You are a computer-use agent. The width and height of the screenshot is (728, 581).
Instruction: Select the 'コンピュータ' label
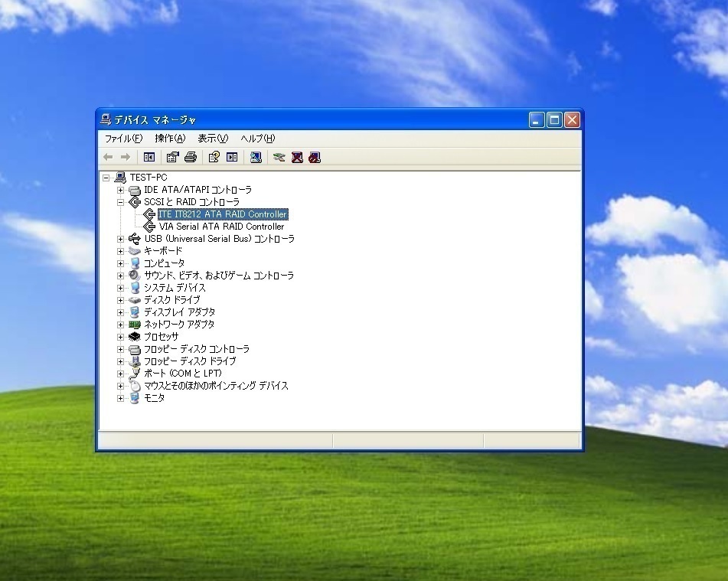click(x=165, y=263)
